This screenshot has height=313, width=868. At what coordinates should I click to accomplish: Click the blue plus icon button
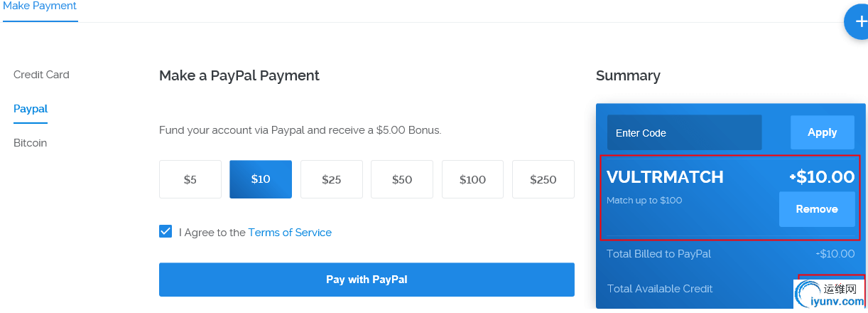tap(858, 22)
